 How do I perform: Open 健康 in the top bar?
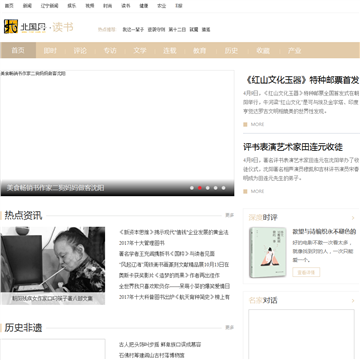(x=144, y=6)
